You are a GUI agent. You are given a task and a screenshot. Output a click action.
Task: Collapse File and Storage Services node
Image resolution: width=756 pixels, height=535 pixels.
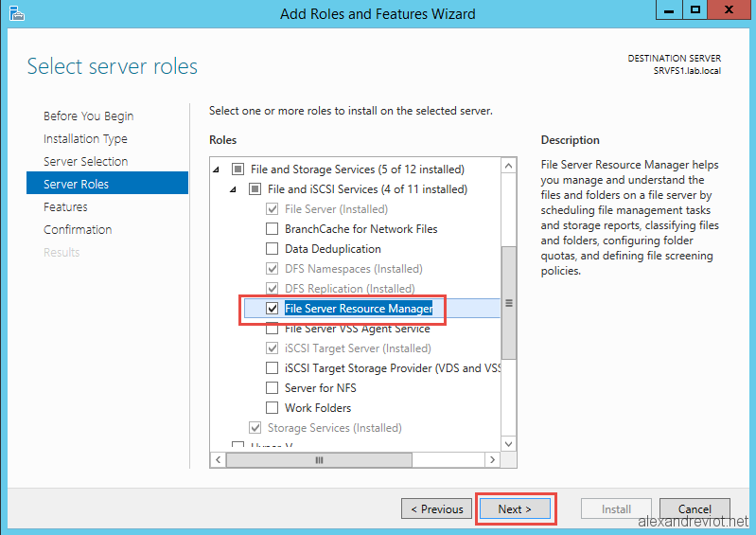tap(216, 169)
